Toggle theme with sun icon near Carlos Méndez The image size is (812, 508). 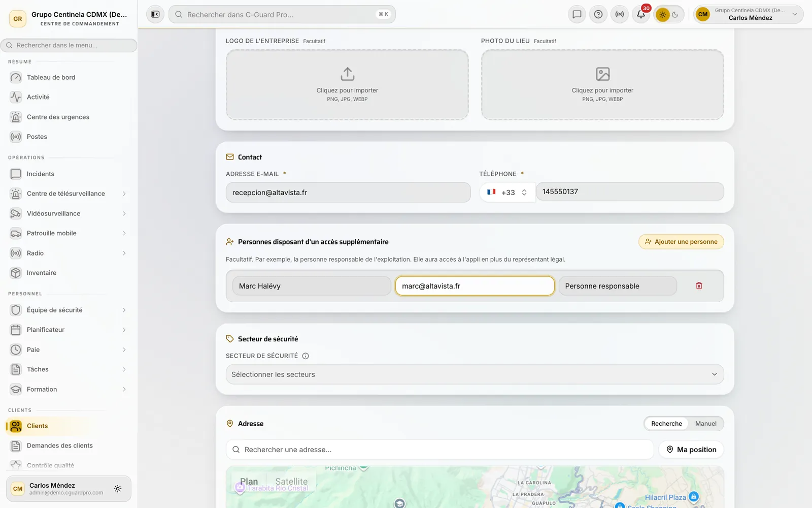pyautogui.click(x=118, y=489)
